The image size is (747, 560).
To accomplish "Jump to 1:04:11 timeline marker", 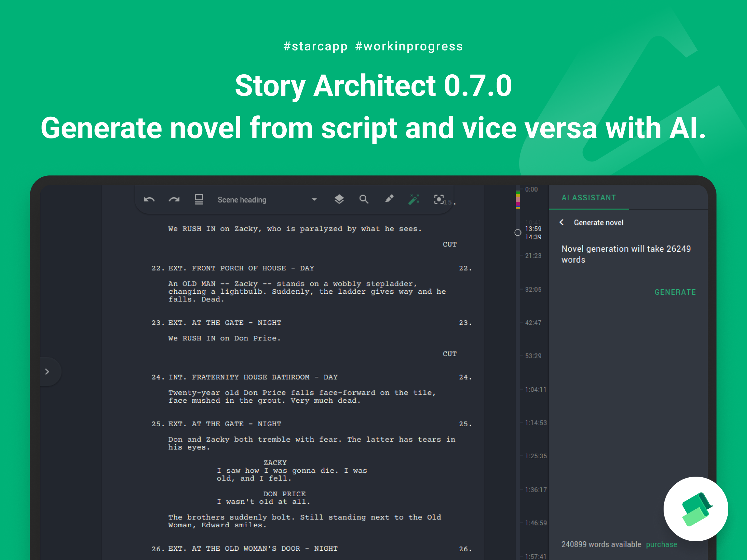I will 535,390.
